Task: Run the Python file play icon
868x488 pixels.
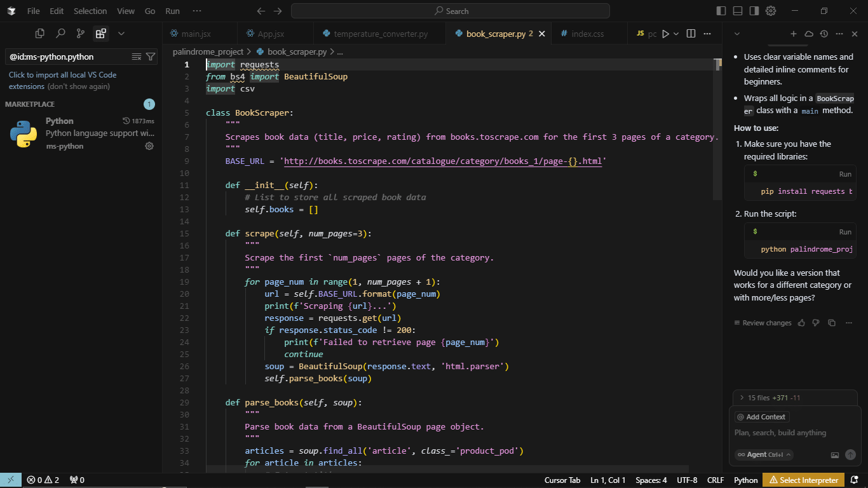Action: pyautogui.click(x=665, y=34)
